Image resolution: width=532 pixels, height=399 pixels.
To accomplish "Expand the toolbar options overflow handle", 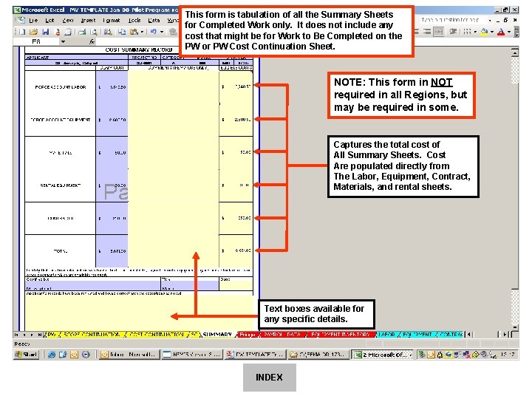I will click(x=516, y=32).
